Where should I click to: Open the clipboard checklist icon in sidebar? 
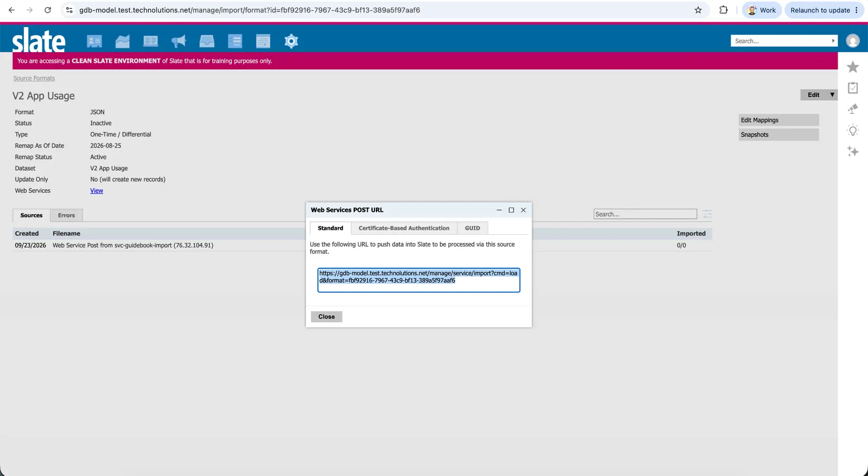[853, 88]
